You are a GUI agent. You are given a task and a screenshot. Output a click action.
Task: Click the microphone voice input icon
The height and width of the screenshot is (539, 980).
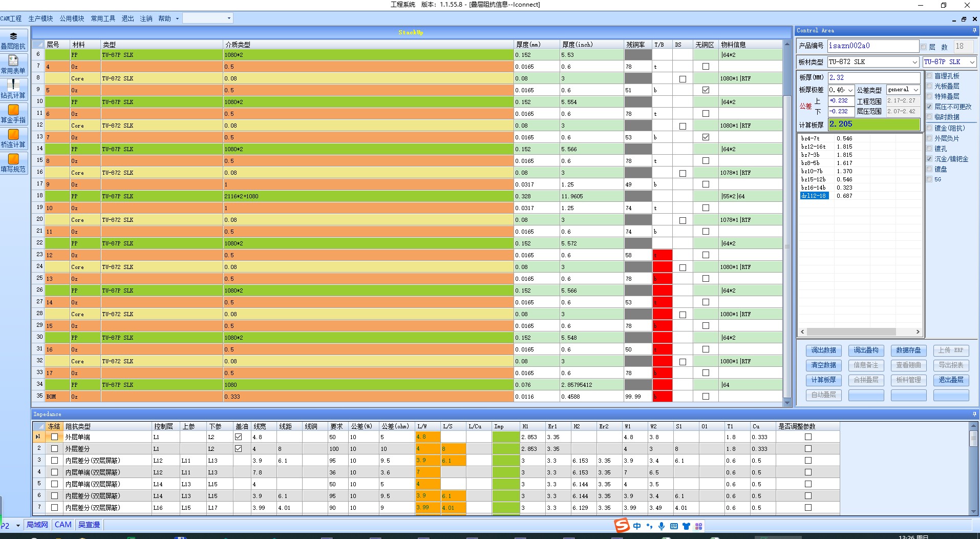[662, 526]
